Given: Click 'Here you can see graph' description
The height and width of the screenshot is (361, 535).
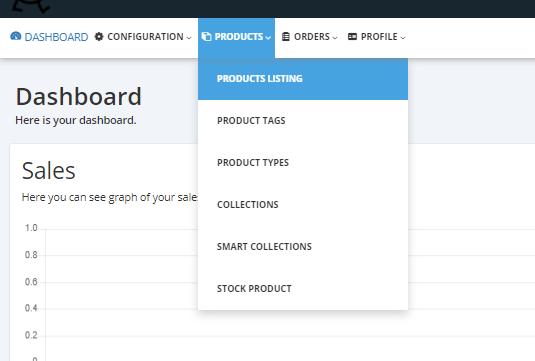Looking at the screenshot, I should (110, 198).
